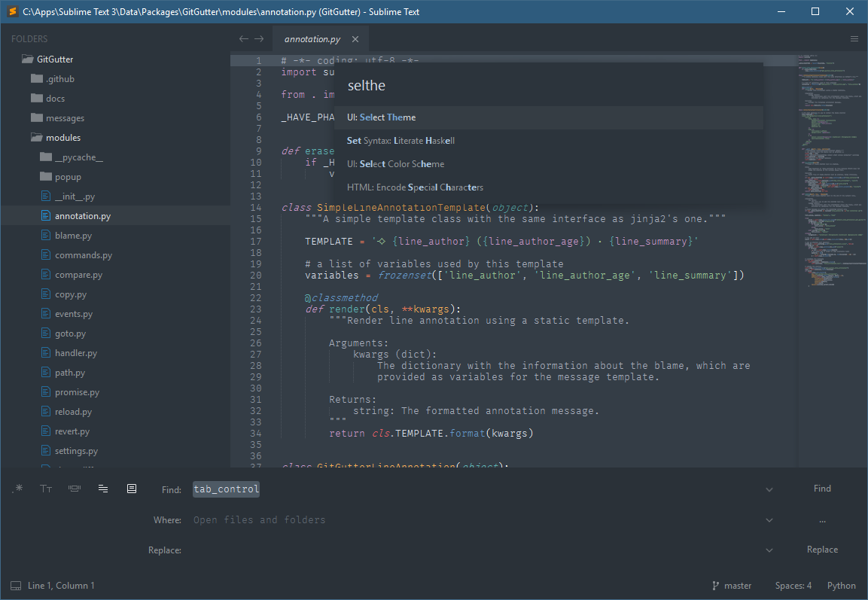The height and width of the screenshot is (600, 868).
Task: Click command palette input with selthe
Action: pyautogui.click(x=549, y=86)
